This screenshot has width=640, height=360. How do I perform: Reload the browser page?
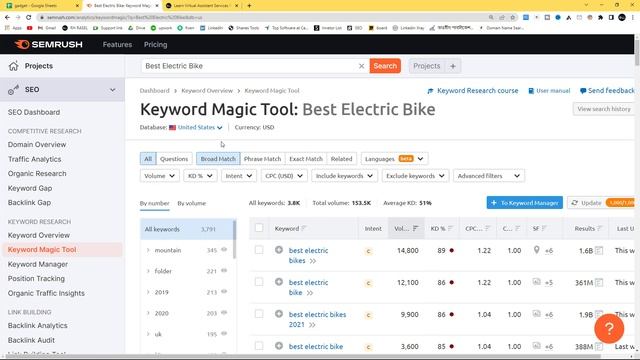(29, 17)
